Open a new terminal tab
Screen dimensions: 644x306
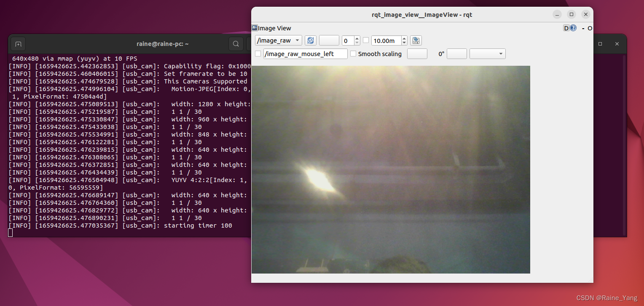tap(18, 44)
